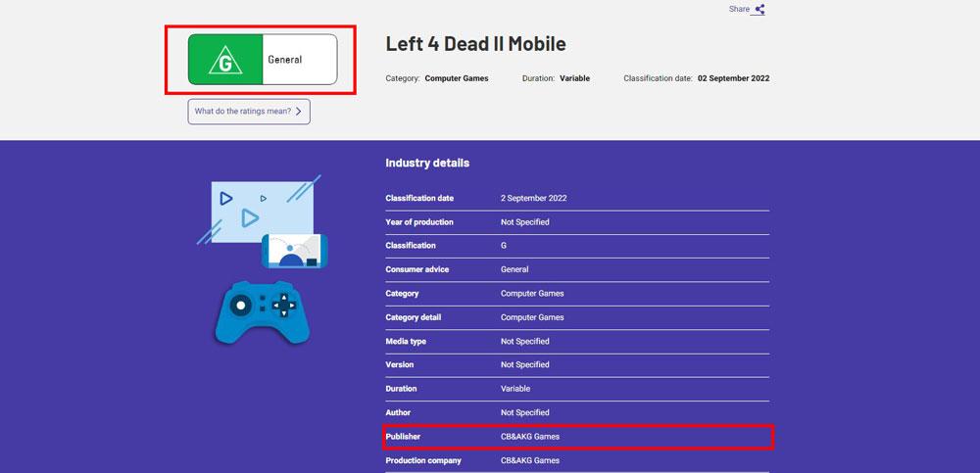980x473 pixels.
Task: Click the header Category value 'Computer Games'
Action: 457,78
